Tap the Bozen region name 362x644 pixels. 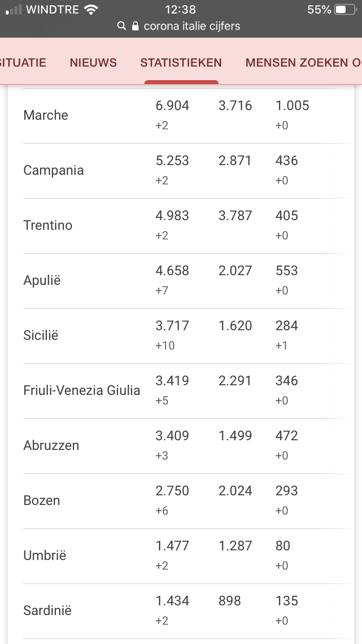tap(42, 501)
